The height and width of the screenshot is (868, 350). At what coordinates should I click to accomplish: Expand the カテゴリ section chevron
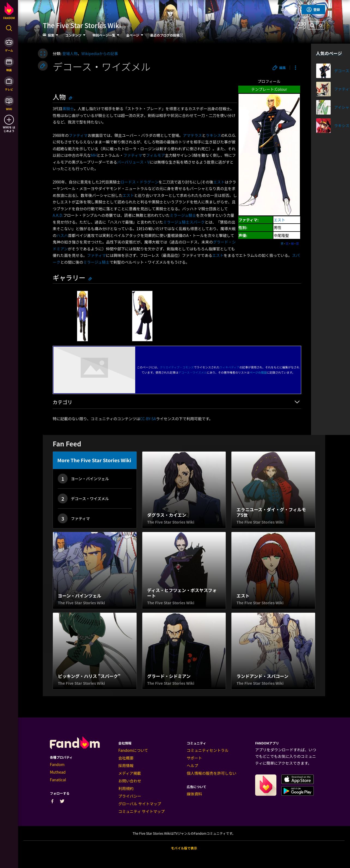pyautogui.click(x=297, y=402)
